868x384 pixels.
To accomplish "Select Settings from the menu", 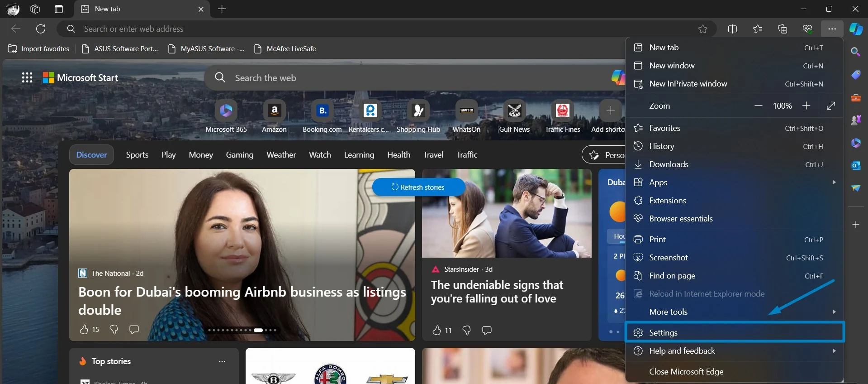I will pyautogui.click(x=735, y=332).
